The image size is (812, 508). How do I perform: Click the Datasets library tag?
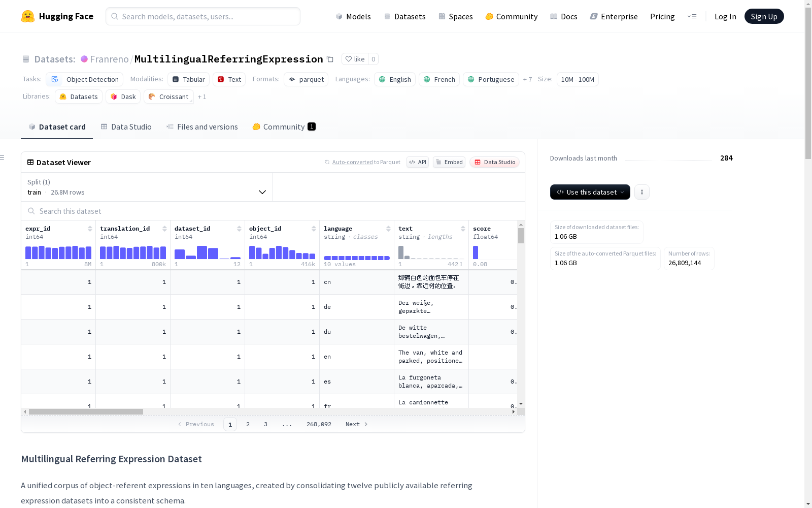tap(79, 97)
